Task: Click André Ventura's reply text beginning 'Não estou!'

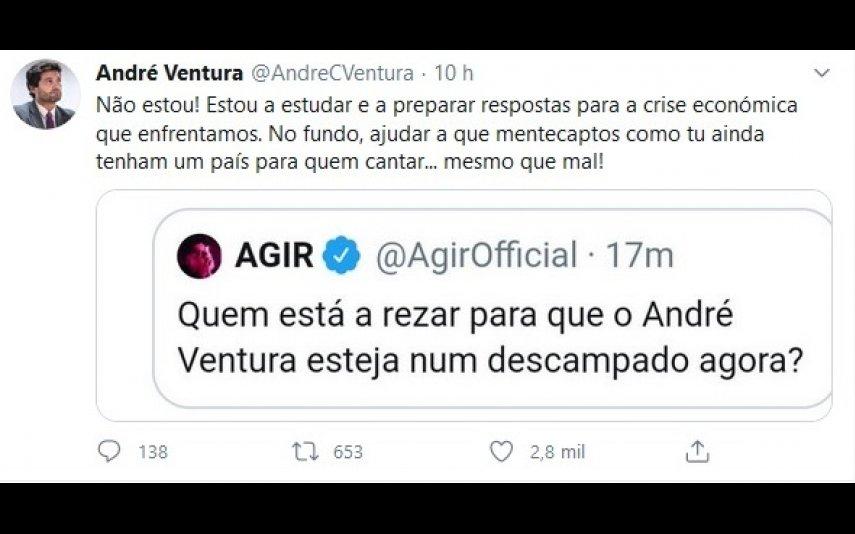Action: click(x=447, y=134)
